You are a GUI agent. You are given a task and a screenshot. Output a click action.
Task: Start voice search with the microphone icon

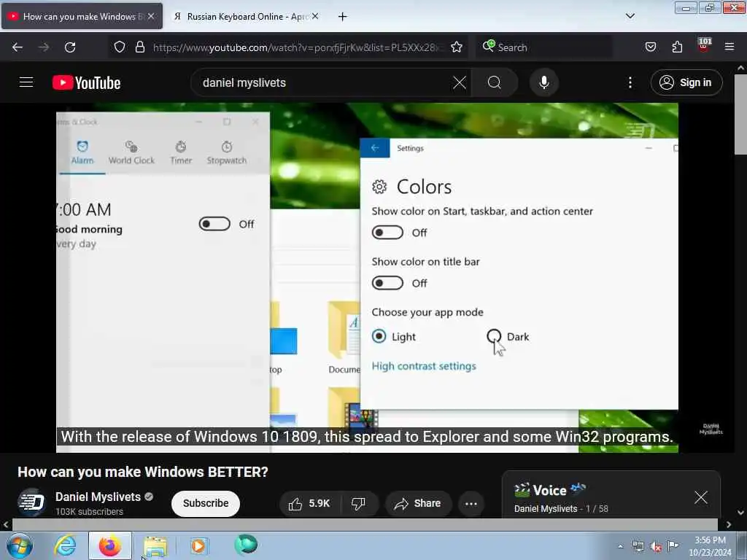pos(543,82)
